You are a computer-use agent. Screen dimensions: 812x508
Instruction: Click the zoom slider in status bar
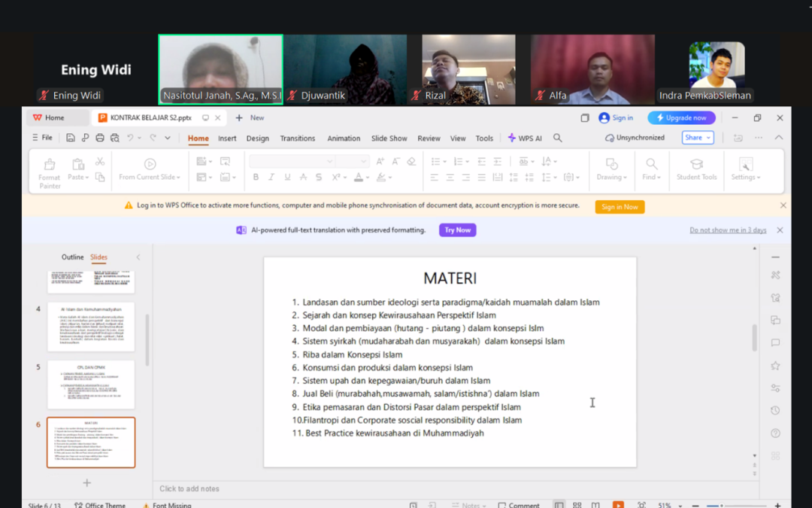click(736, 506)
